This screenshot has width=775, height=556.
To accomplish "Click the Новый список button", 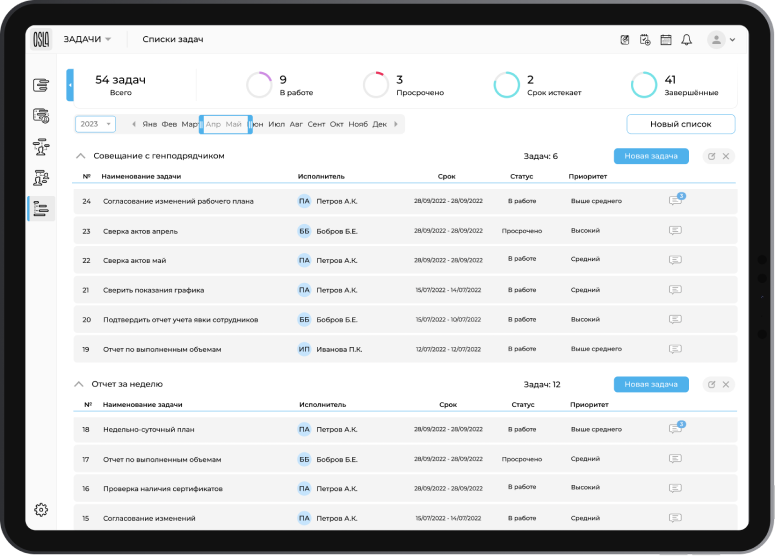I will point(680,124).
